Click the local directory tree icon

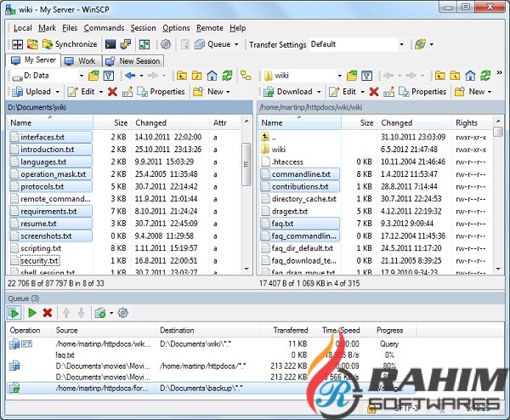coord(246,76)
